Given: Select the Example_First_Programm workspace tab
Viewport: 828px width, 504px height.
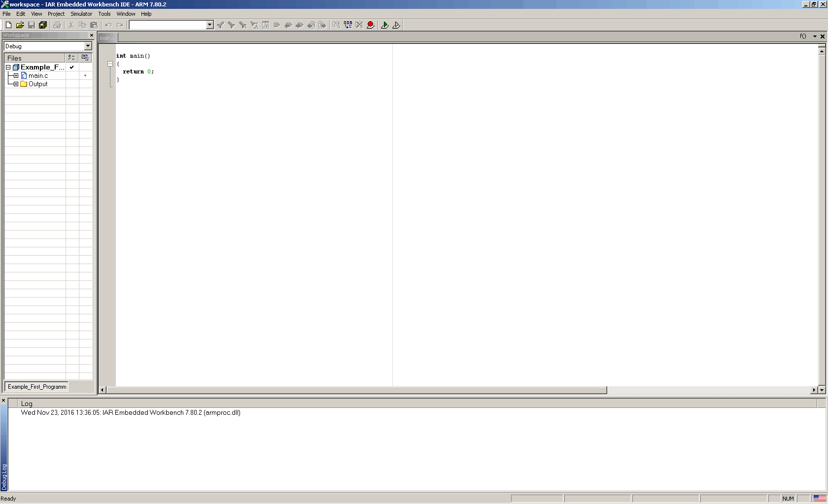Looking at the screenshot, I should click(37, 387).
